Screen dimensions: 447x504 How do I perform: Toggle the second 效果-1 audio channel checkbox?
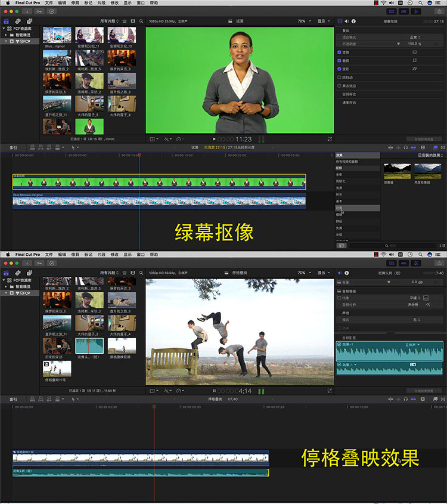click(x=340, y=364)
